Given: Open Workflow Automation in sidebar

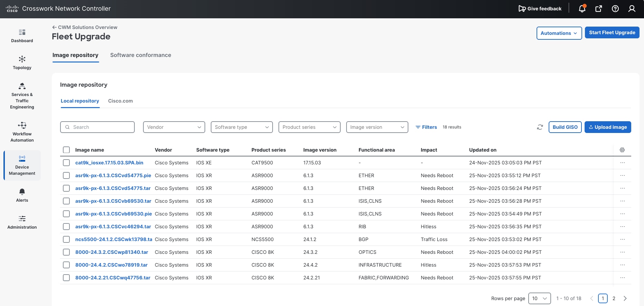Looking at the screenshot, I should pyautogui.click(x=22, y=132).
